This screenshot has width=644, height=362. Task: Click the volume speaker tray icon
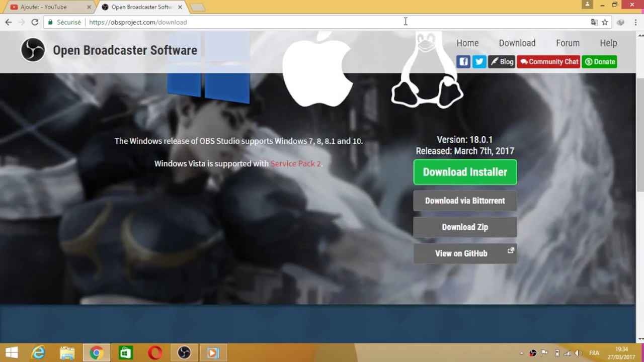579,353
